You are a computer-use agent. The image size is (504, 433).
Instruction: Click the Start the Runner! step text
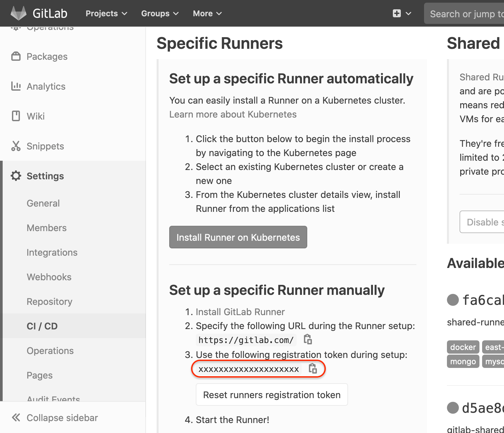(x=232, y=420)
